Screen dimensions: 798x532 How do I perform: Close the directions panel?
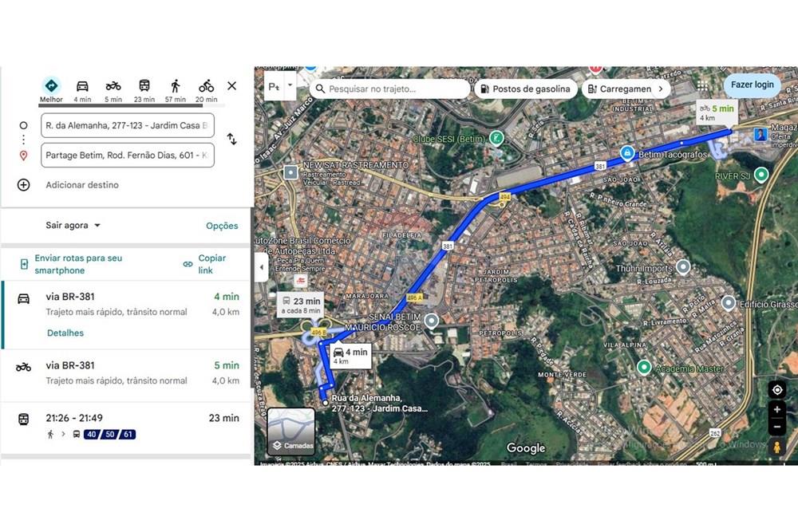[x=231, y=85]
